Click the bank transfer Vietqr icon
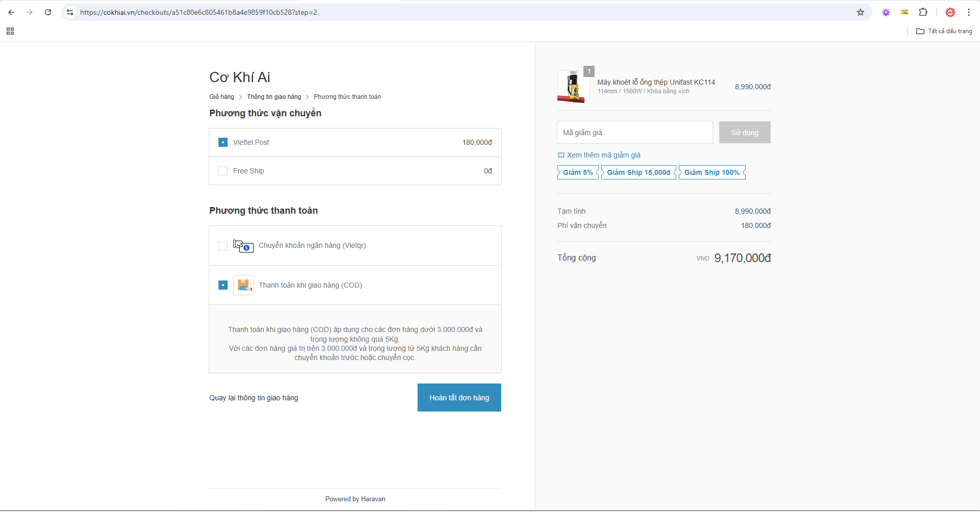 tap(243, 246)
